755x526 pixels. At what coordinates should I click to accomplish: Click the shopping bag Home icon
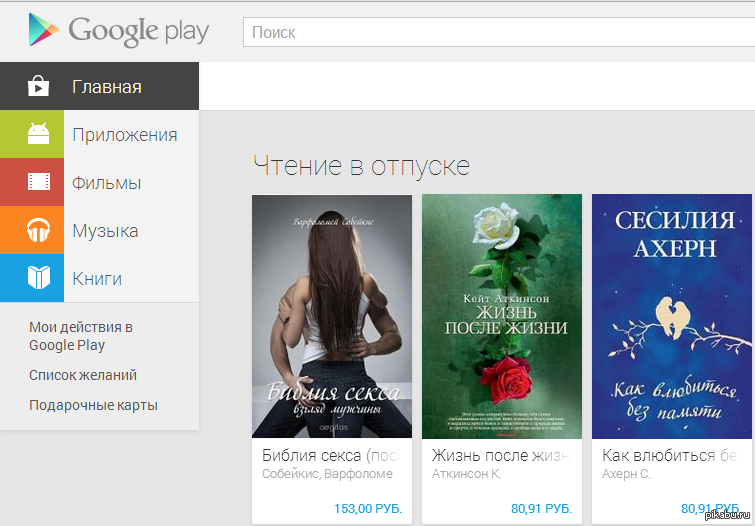(38, 86)
